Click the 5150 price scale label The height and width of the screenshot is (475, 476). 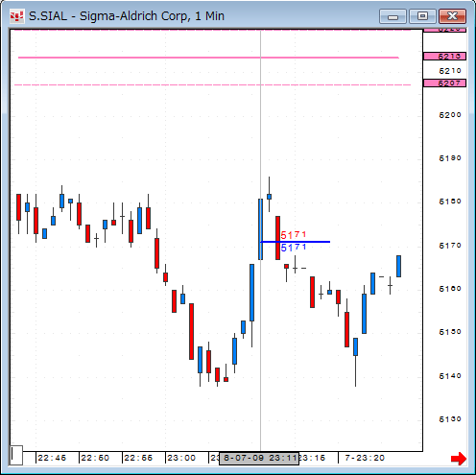tap(450, 332)
